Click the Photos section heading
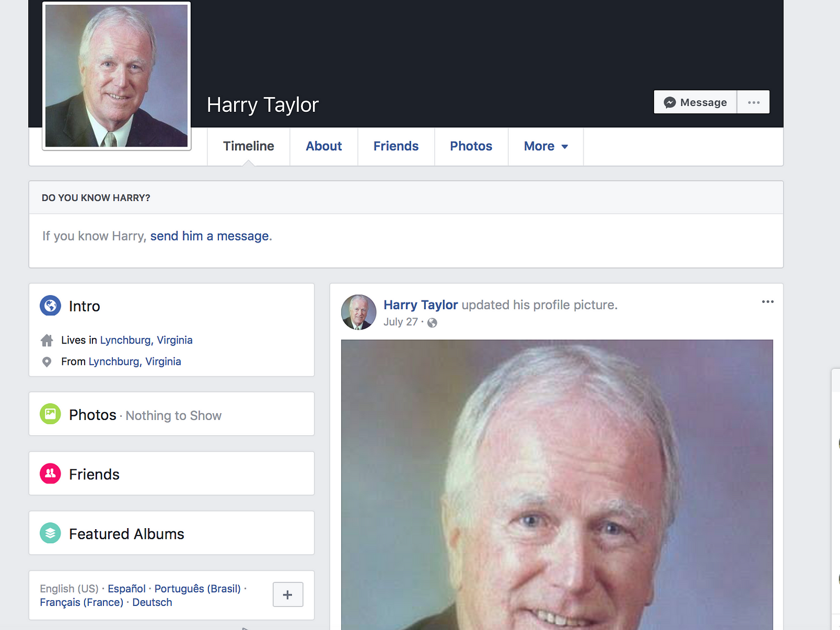840x630 pixels. 92,415
